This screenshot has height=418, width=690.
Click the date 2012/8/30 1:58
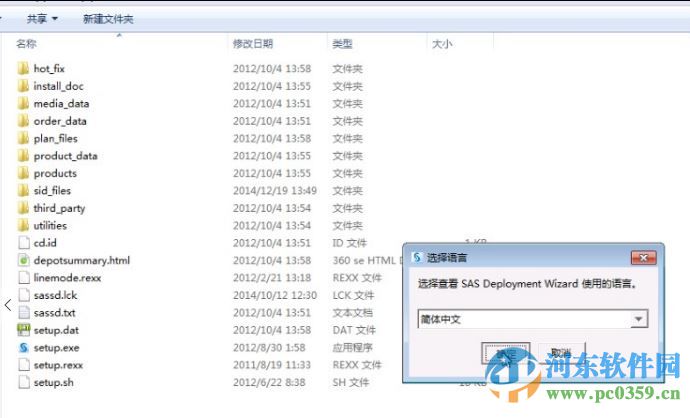[x=269, y=348]
